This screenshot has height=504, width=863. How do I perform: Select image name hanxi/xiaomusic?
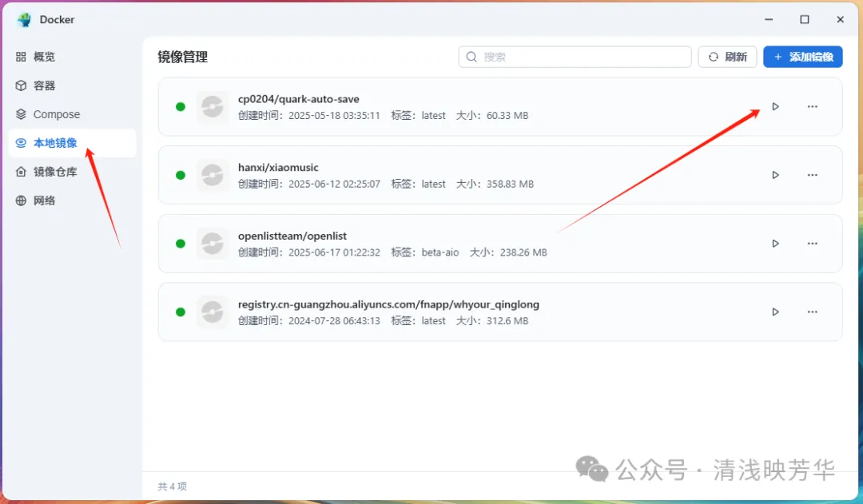[x=278, y=167]
